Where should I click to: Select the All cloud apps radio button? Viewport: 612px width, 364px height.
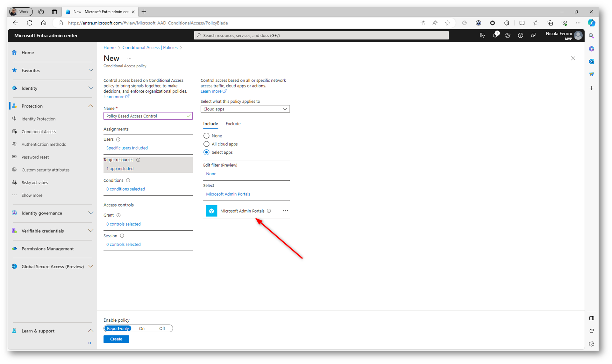pyautogui.click(x=206, y=144)
